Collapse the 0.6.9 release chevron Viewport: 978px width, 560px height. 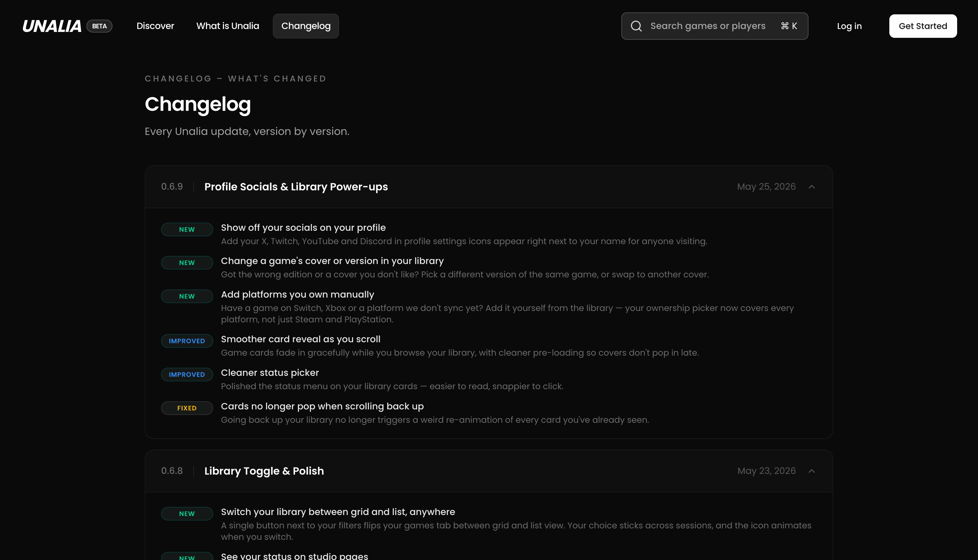pyautogui.click(x=811, y=187)
